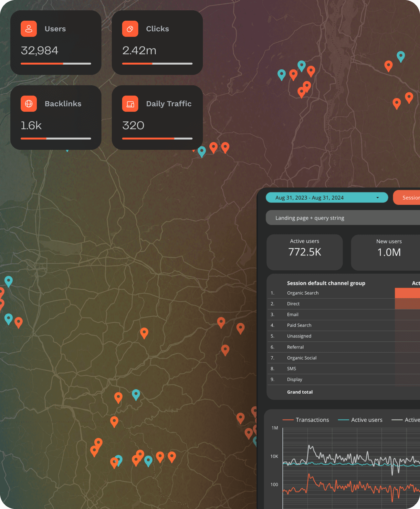Click the Users card title
The image size is (420, 509).
(x=55, y=29)
